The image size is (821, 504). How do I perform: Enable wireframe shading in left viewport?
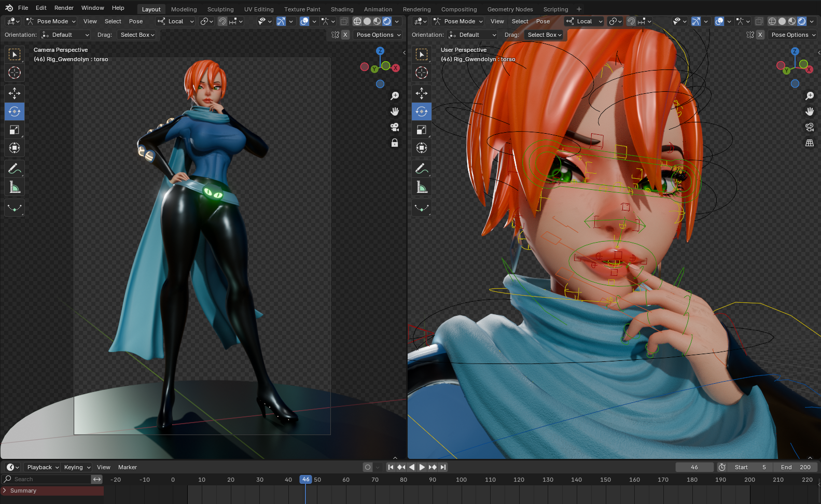[357, 21]
